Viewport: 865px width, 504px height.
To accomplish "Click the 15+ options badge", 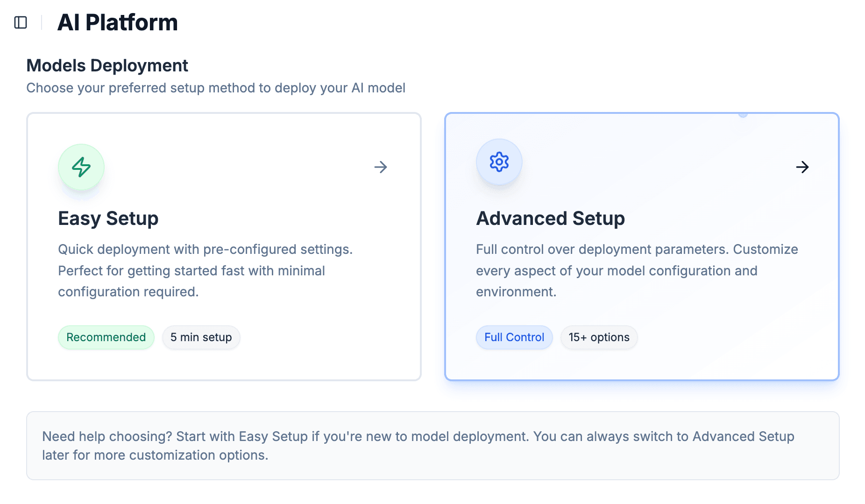I will click(x=599, y=337).
